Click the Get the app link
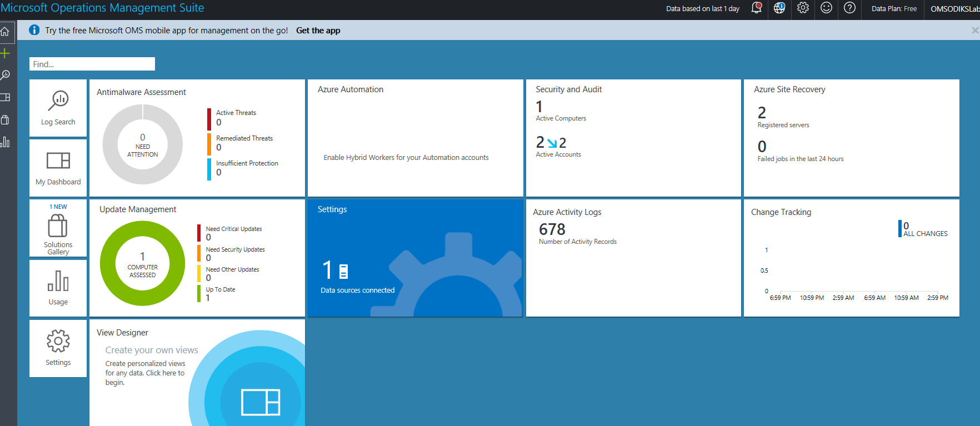This screenshot has width=980, height=426. (x=318, y=31)
